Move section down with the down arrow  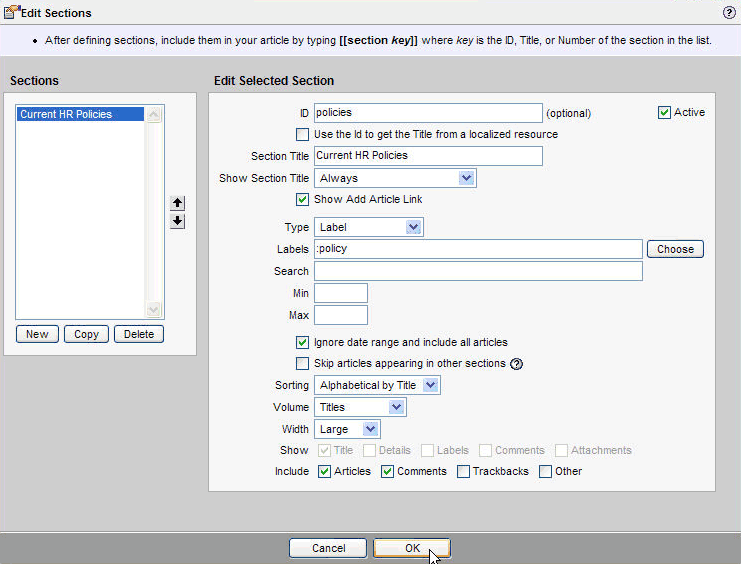click(178, 221)
